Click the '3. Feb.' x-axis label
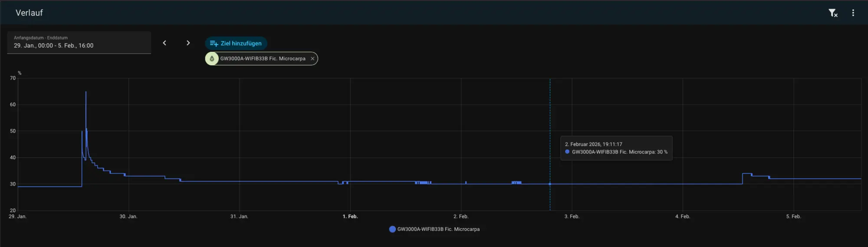The width and height of the screenshot is (868, 247). click(572, 217)
